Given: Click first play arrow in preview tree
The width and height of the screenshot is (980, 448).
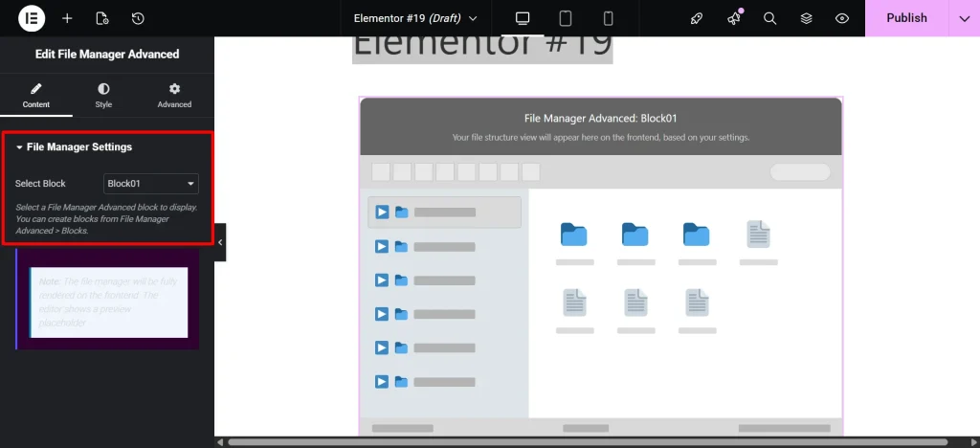Looking at the screenshot, I should 382,213.
